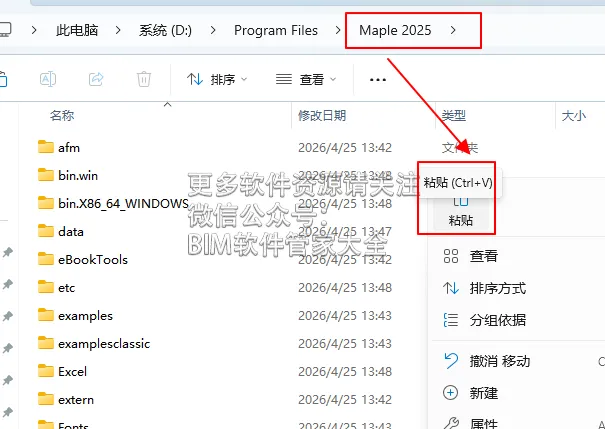
Task: Select the examplesclassic folder
Action: click(x=104, y=344)
